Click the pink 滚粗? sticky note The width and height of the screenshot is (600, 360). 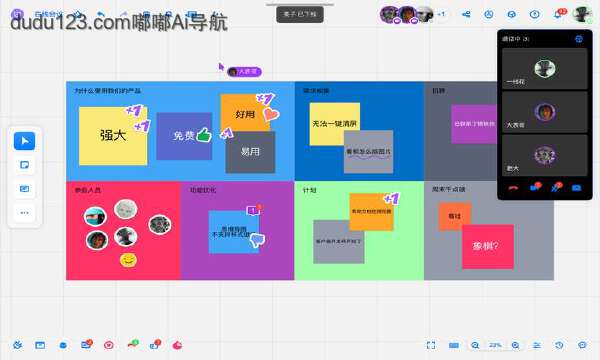[488, 247]
